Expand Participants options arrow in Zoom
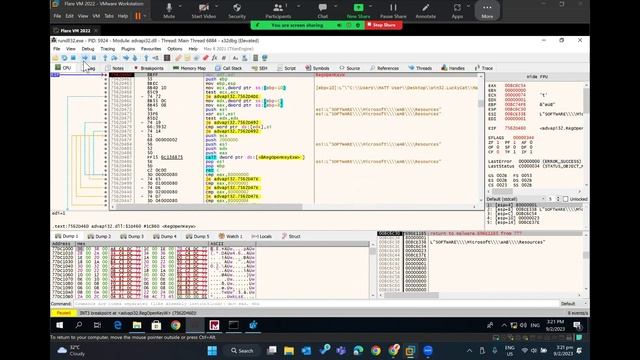This screenshot has height=360, width=640. [298, 7]
